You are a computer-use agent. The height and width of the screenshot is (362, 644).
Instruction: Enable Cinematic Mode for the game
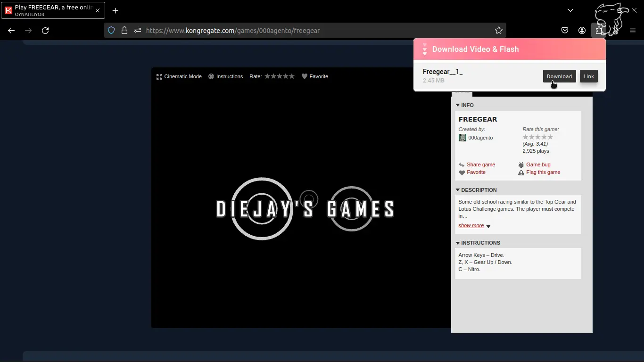pos(179,76)
